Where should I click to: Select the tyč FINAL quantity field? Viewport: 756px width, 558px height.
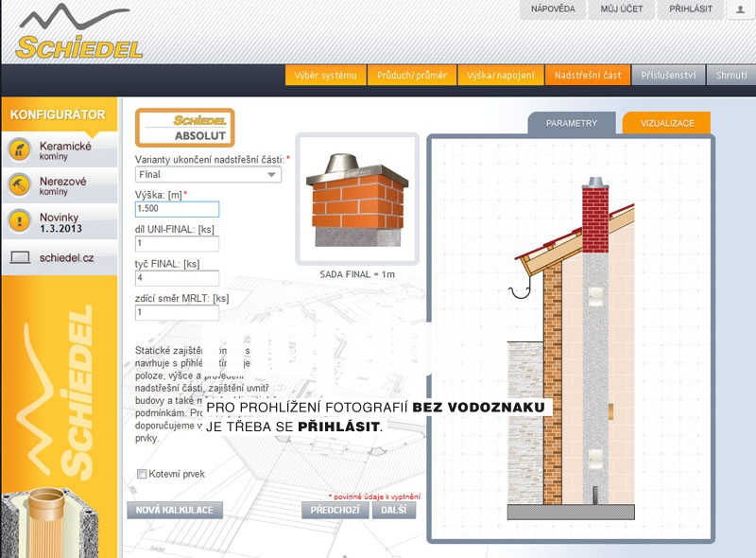[x=177, y=278]
